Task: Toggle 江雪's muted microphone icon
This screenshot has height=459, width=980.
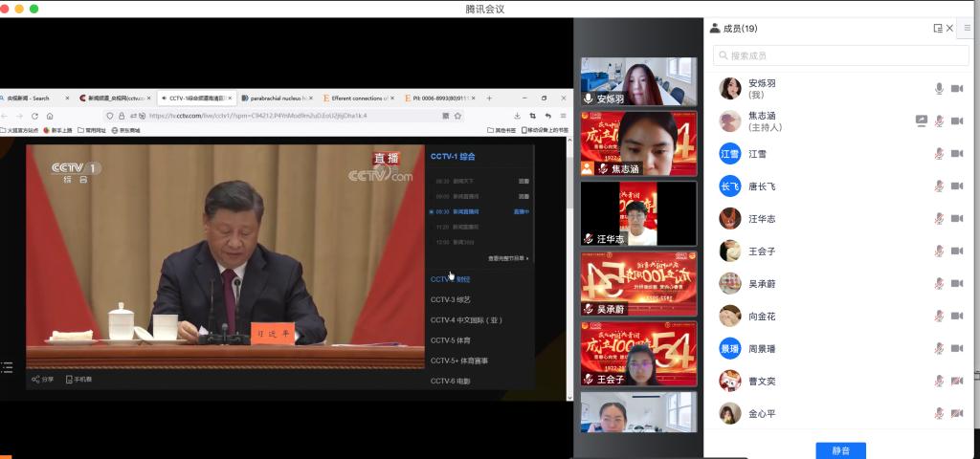Action: tap(939, 154)
